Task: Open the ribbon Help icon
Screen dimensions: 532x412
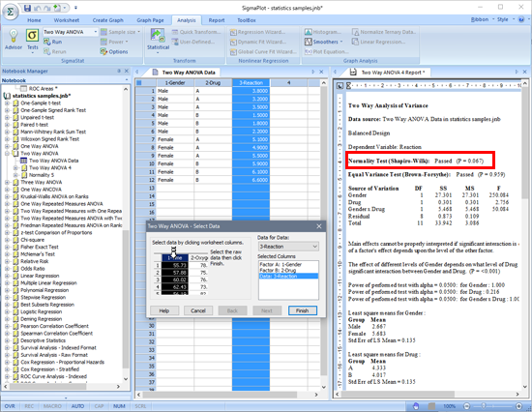Action: [521, 19]
